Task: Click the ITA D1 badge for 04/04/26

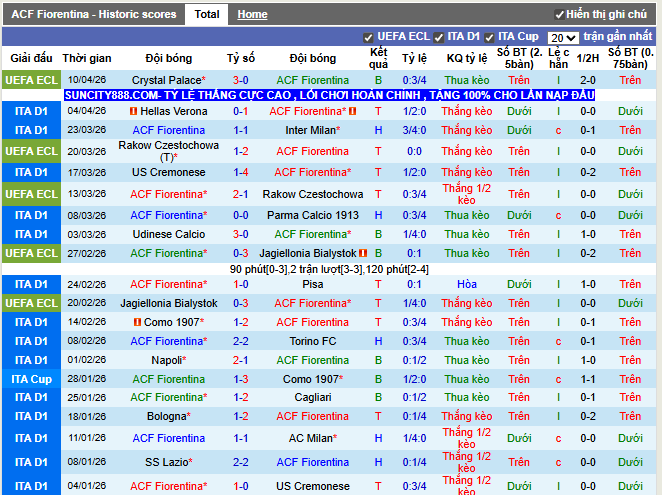Action: (31, 111)
